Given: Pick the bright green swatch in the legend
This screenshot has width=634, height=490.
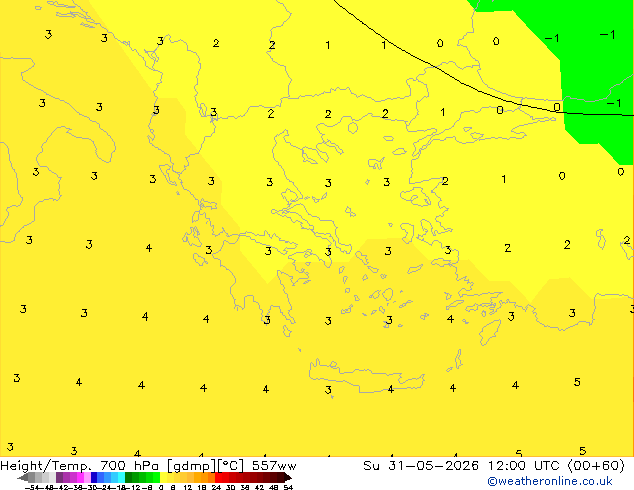Looking at the screenshot, I should click(156, 478).
